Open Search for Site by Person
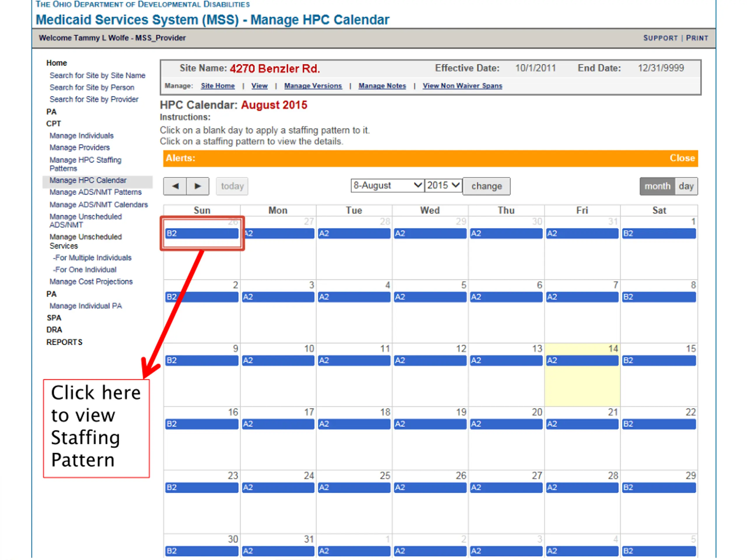This screenshot has width=747, height=560. pos(92,87)
